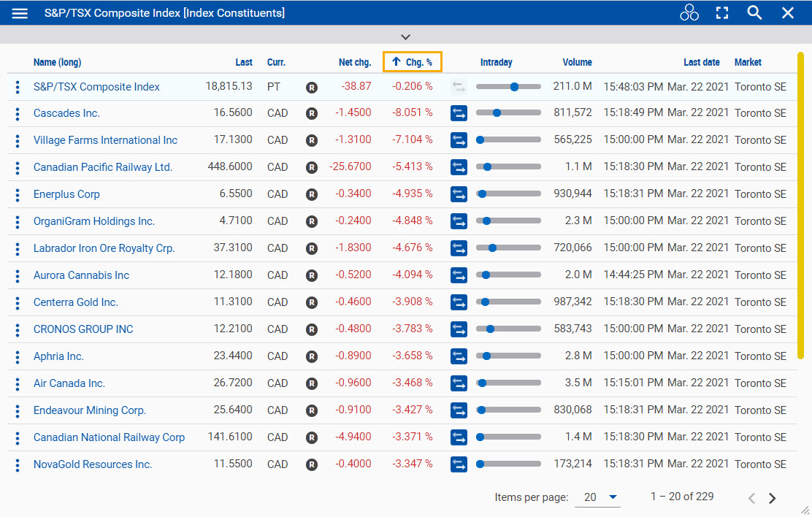This screenshot has height=517, width=812.
Task: Toggle intraday display for NovaGold Resources Inc.
Action: pos(459,464)
